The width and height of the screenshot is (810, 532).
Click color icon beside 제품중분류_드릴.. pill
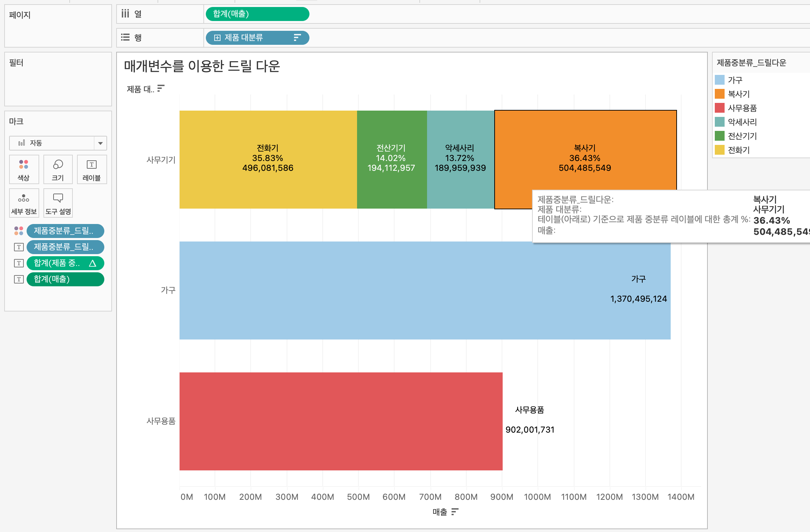click(19, 231)
